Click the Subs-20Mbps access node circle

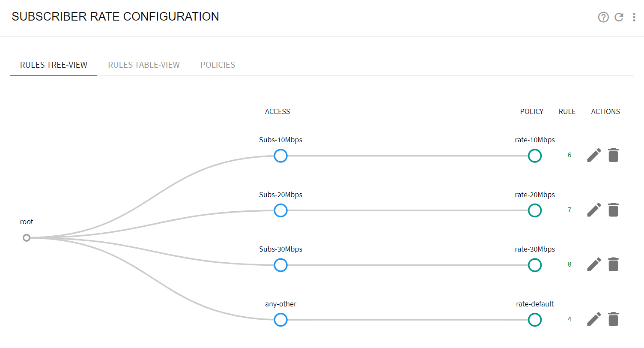click(280, 210)
